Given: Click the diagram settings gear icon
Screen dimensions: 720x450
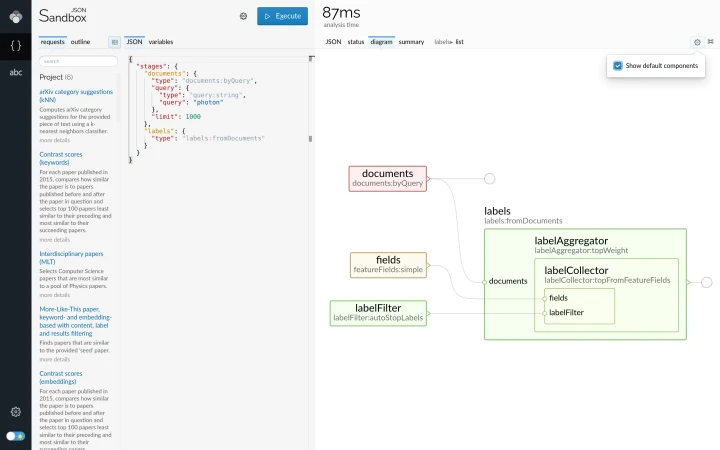Looking at the screenshot, I should [697, 42].
